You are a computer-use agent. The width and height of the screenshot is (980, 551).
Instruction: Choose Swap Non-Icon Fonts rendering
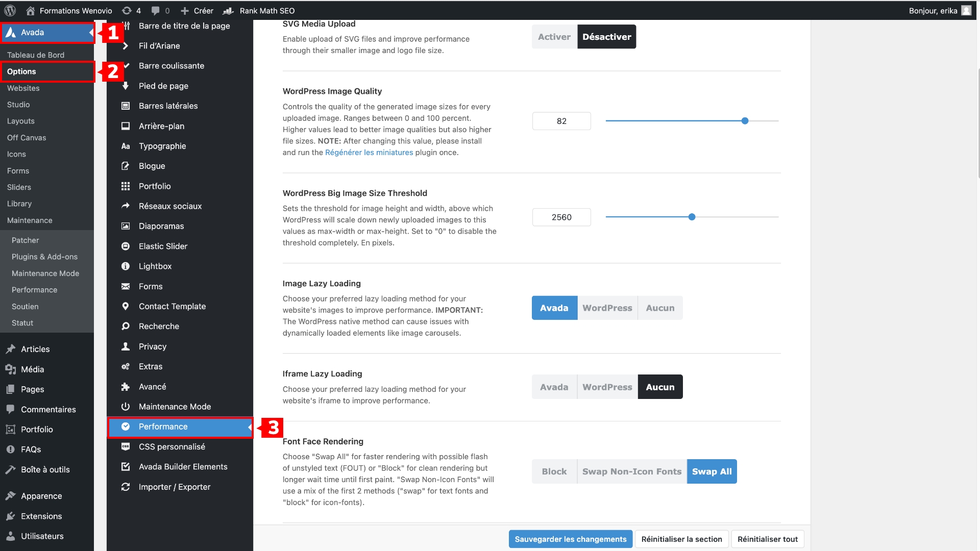point(632,472)
